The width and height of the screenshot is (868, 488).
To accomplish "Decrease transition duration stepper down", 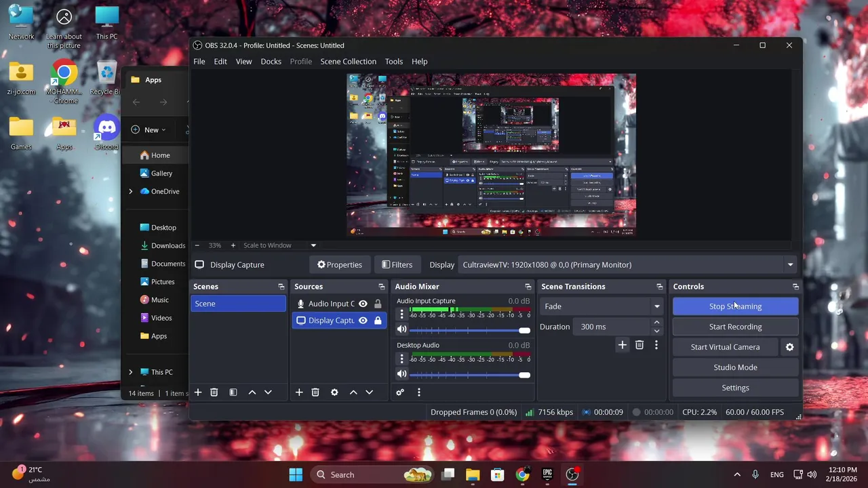I will (x=656, y=331).
